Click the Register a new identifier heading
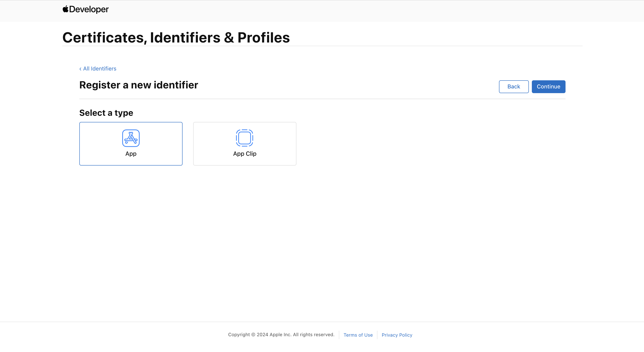Screen dimensions: 644x352 tap(138, 85)
